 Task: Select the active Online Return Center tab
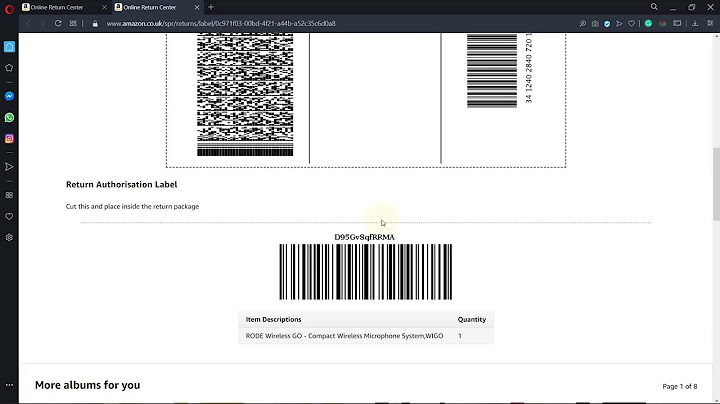[x=150, y=7]
